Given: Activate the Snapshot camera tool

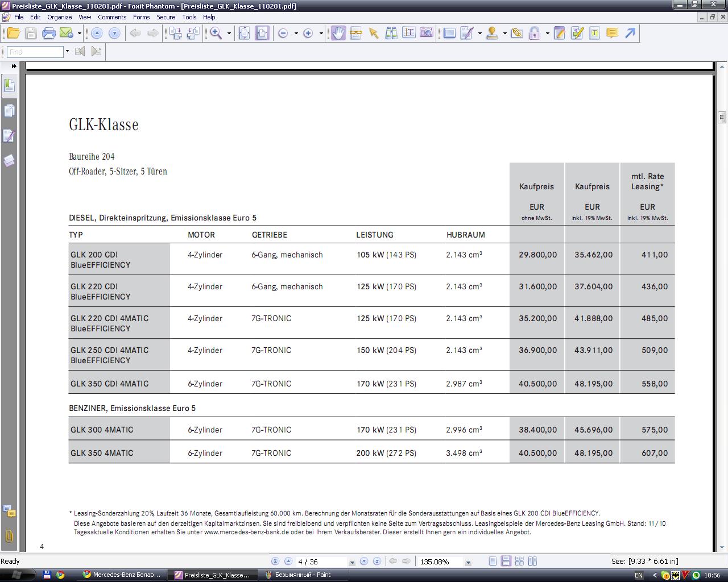Looking at the screenshot, I should (426, 34).
